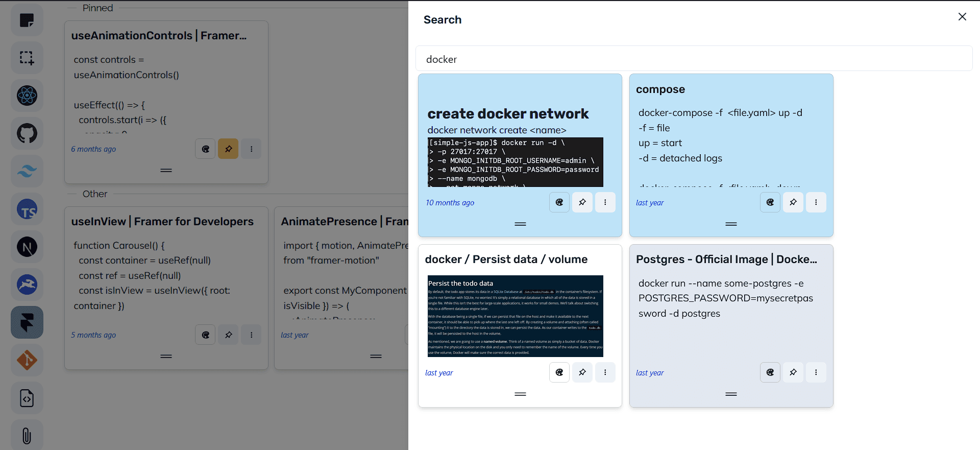Expand the docker Persist data note handle
The image size is (980, 450).
pyautogui.click(x=520, y=394)
